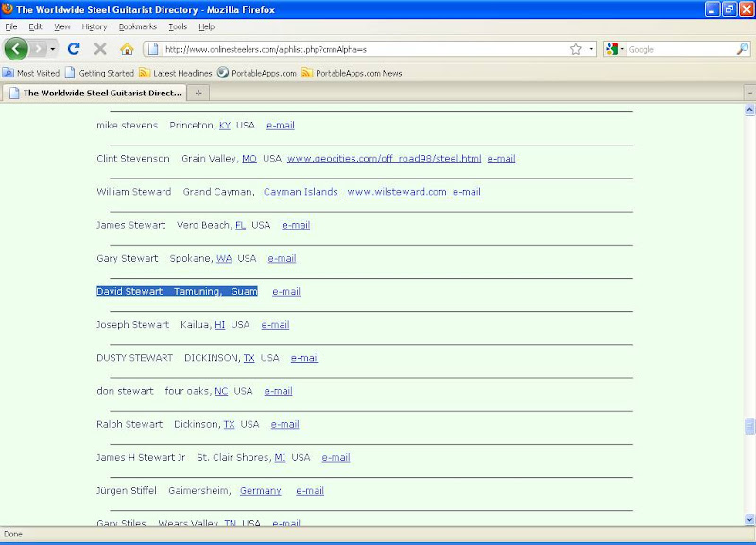Click the Jürgen Stiffel name text
The image size is (756, 545).
127,491
